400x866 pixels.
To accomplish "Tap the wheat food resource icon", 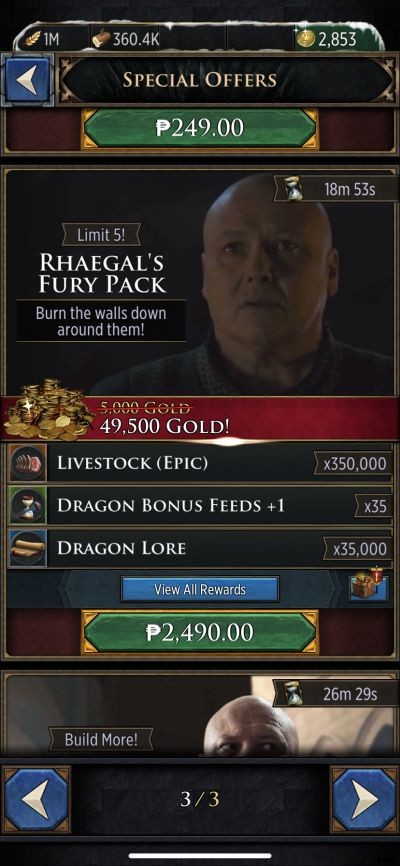I will click(x=33, y=39).
